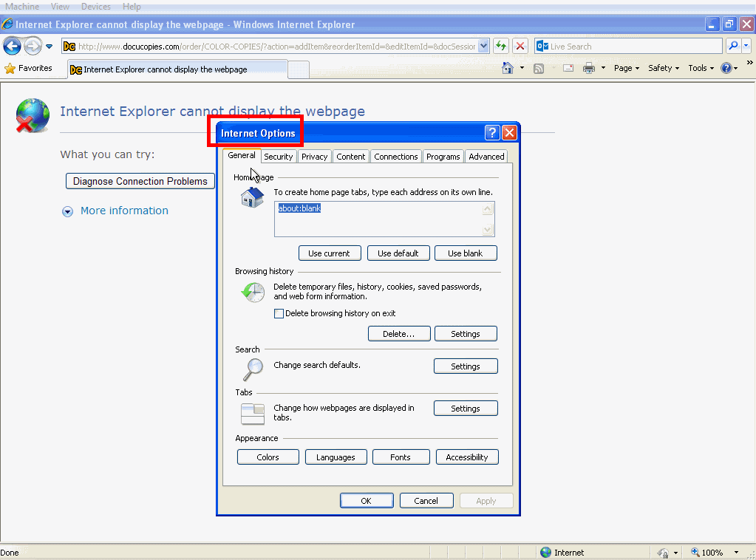Switch to the Advanced tab
The image size is (756, 560).
(486, 157)
